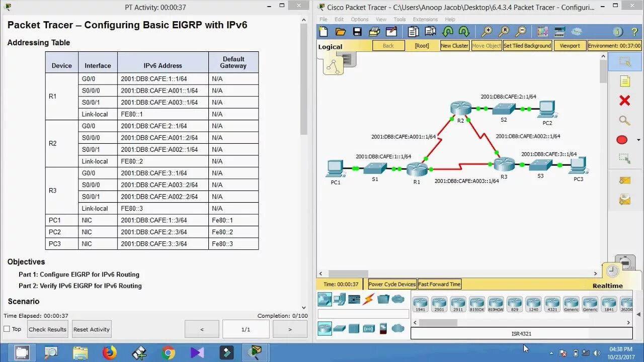Image resolution: width=644 pixels, height=362 pixels.
Task: Select the Add Complex PDU envelope
Action: point(624,200)
